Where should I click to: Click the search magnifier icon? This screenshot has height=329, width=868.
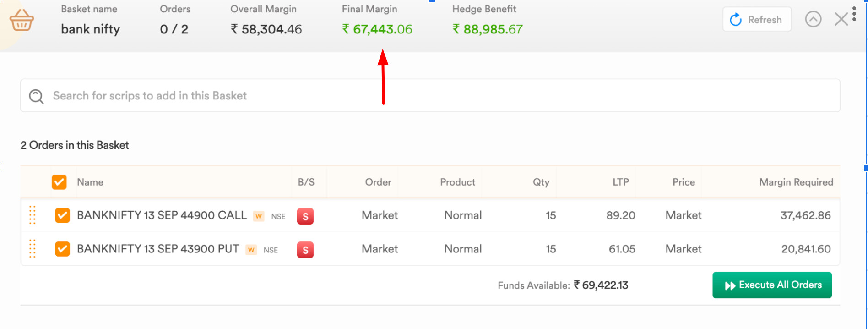(36, 96)
